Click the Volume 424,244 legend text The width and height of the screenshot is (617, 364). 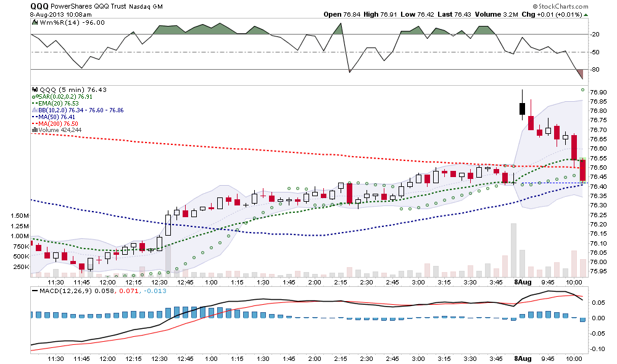[60, 130]
